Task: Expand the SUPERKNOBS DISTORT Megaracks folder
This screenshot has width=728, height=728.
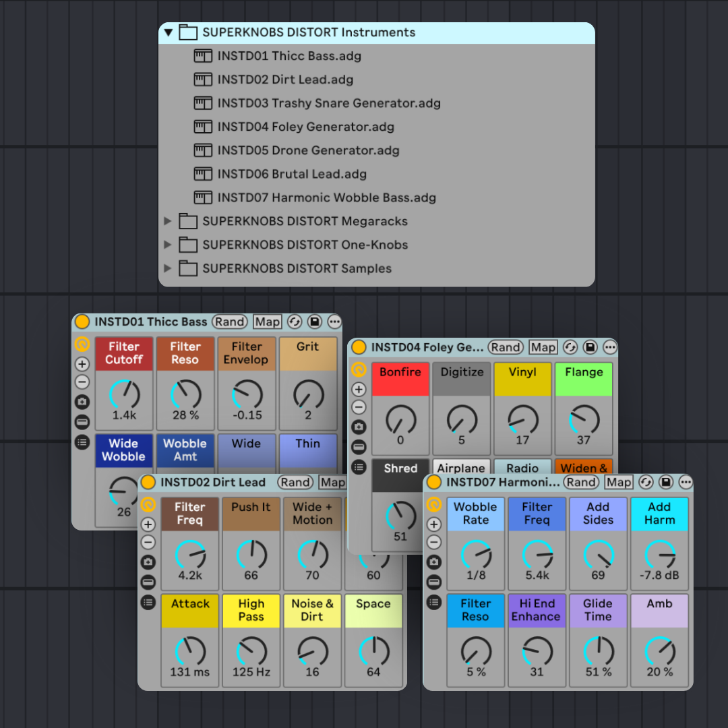Action: point(168,221)
